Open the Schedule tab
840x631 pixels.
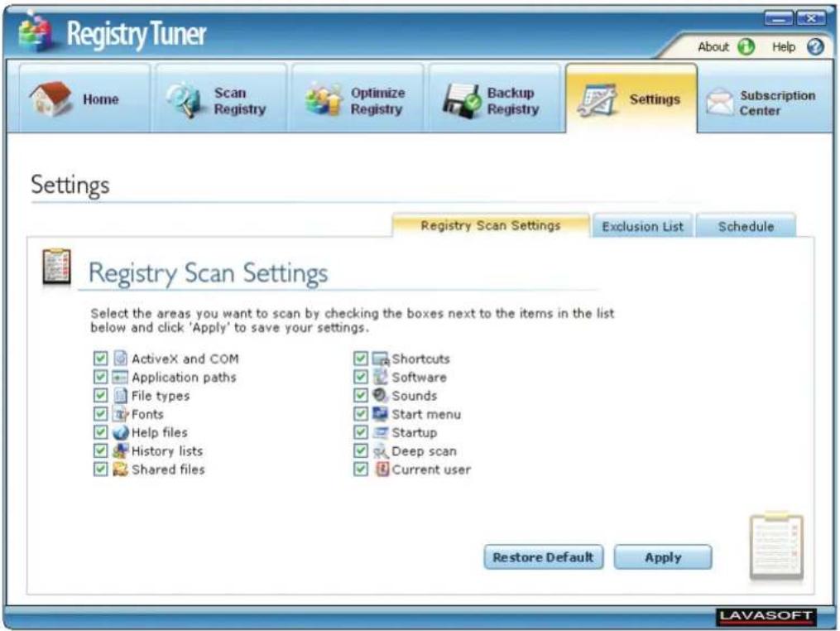tap(746, 226)
